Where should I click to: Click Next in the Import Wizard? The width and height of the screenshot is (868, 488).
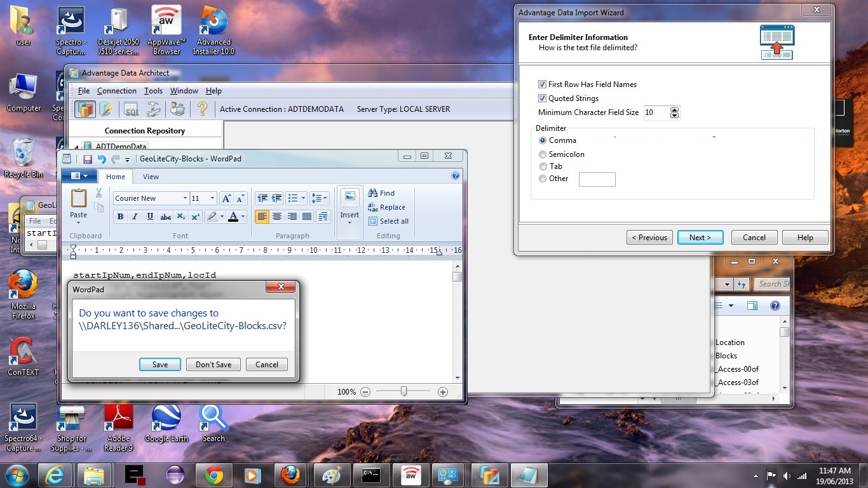click(x=700, y=238)
